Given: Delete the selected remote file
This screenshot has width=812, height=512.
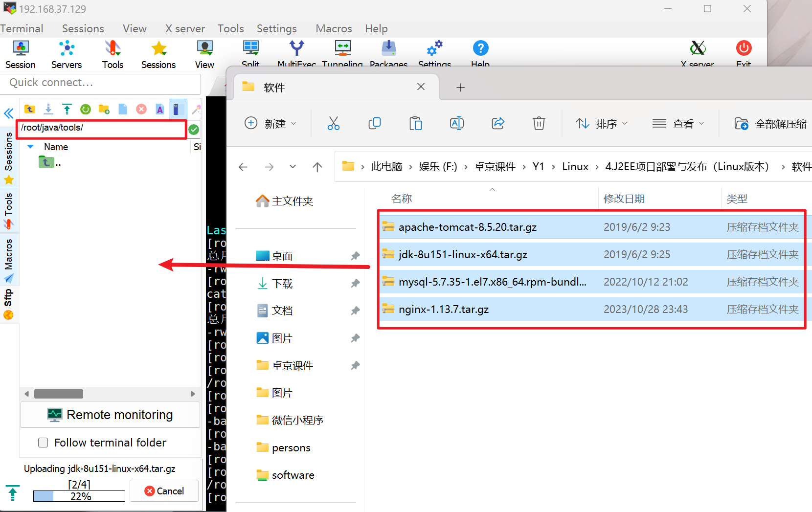Looking at the screenshot, I should pos(141,109).
